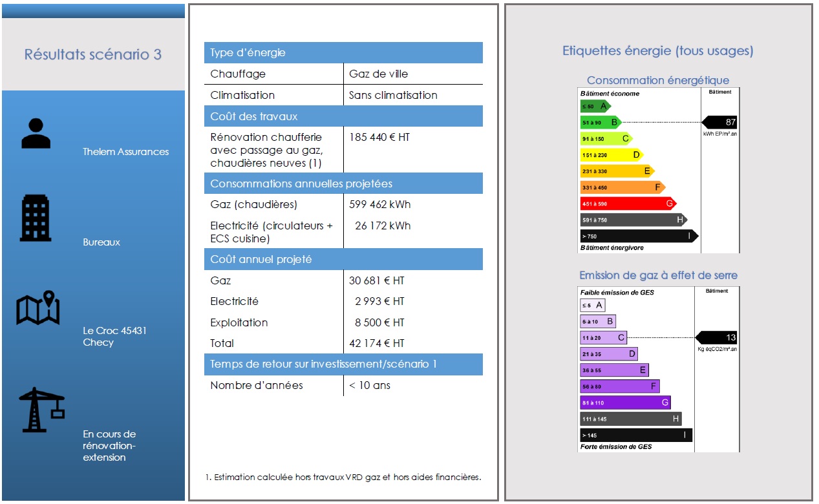Click the 'Total' row label
The width and height of the screenshot is (819, 504).
pos(222,343)
